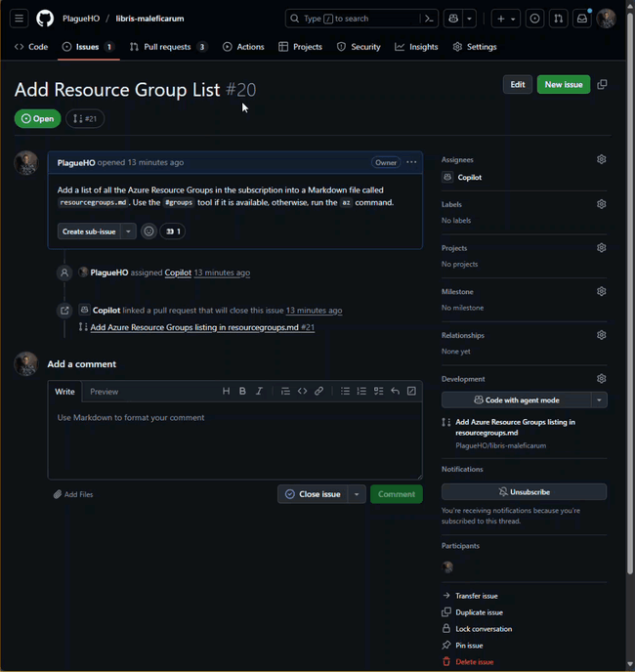Open the global pull requests icon in header
Screen dimensions: 635x672
(x=558, y=19)
